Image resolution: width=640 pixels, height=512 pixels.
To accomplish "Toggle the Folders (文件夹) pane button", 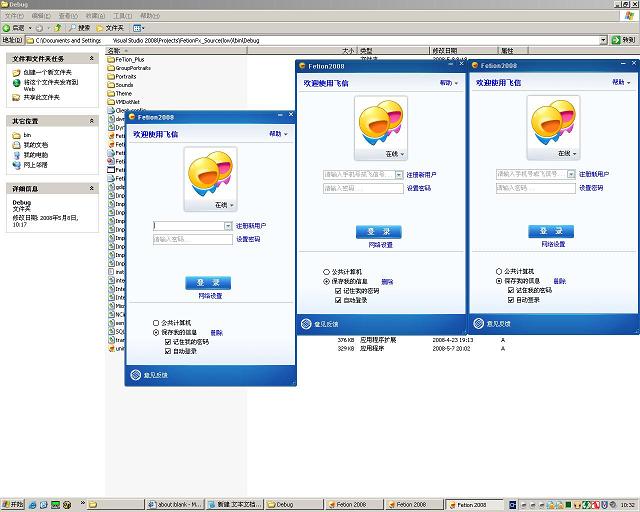I will coord(110,28).
